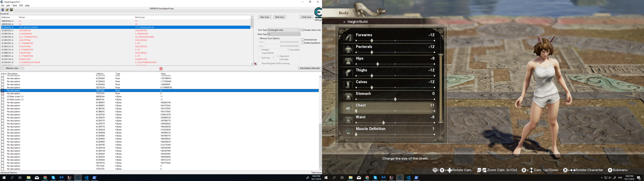The height and width of the screenshot is (181, 644).
Task: Click the Stomach slider handle
Action: 395,99
